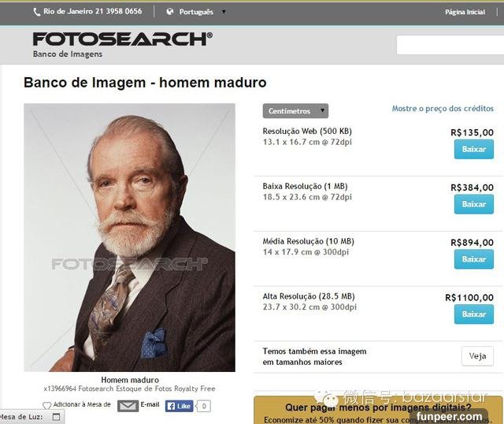Click the homem maduro photo thumbnail
The image size is (504, 424).
click(x=129, y=237)
